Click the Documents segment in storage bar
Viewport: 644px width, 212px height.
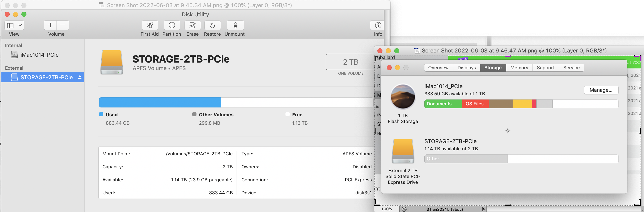(443, 104)
